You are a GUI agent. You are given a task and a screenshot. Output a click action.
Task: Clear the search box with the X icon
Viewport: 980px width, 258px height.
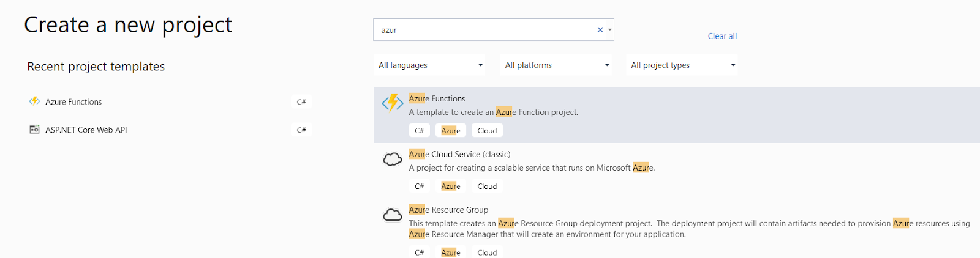(x=600, y=29)
